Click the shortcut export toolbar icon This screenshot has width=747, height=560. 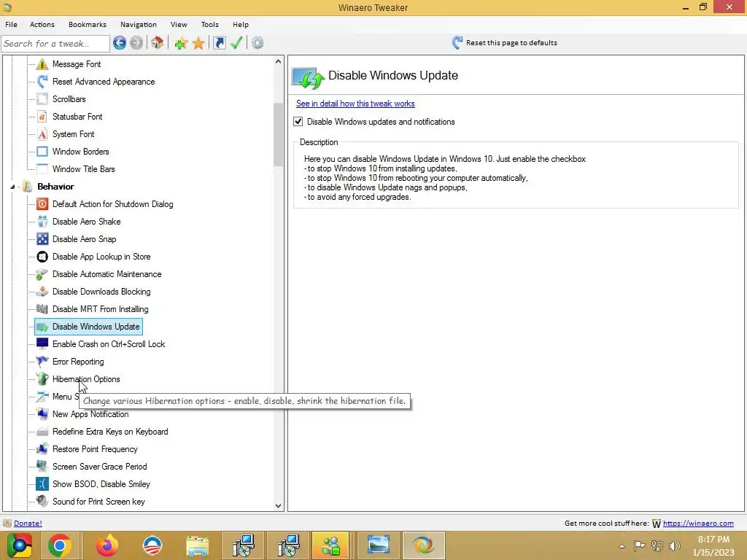click(219, 43)
